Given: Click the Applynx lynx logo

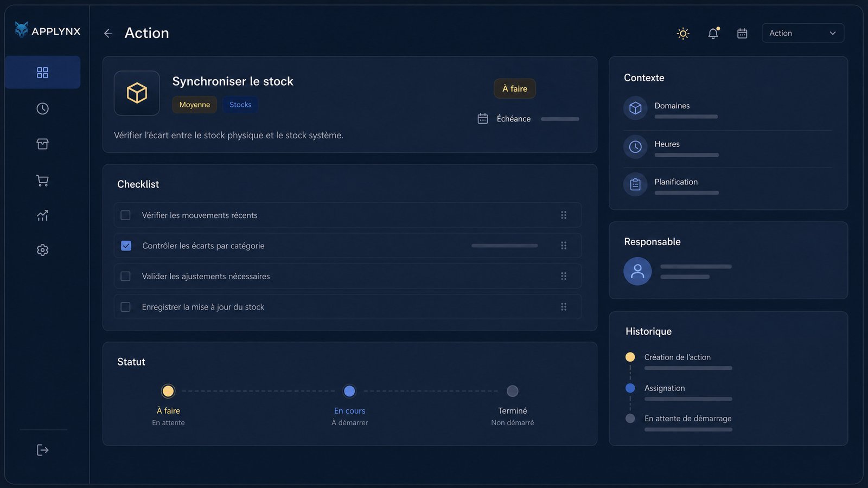Looking at the screenshot, I should (x=21, y=30).
